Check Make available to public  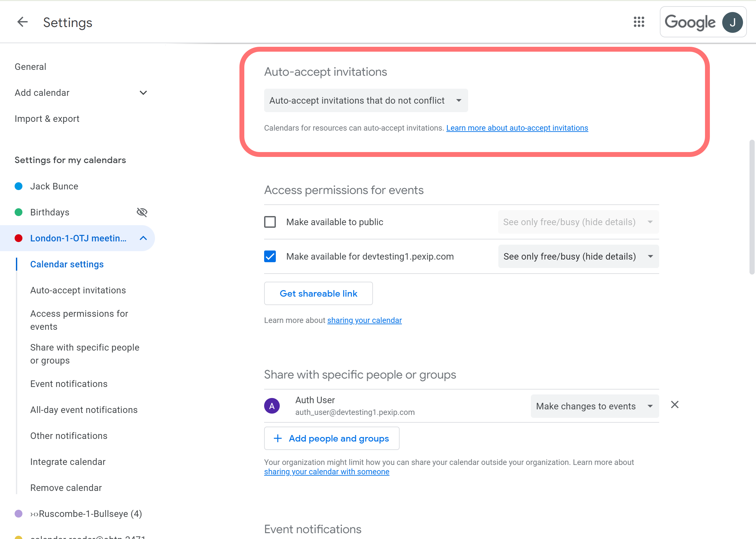[x=270, y=222]
